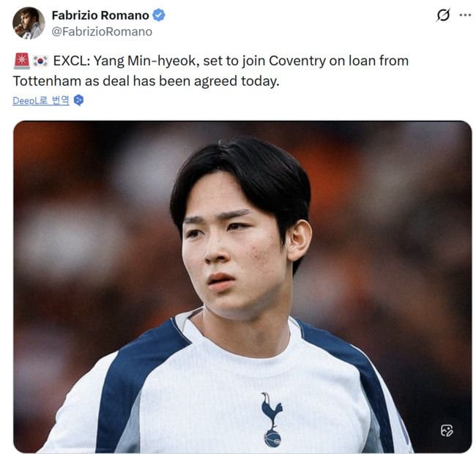Translate the post via the DeepL로 번역 link

point(41,100)
